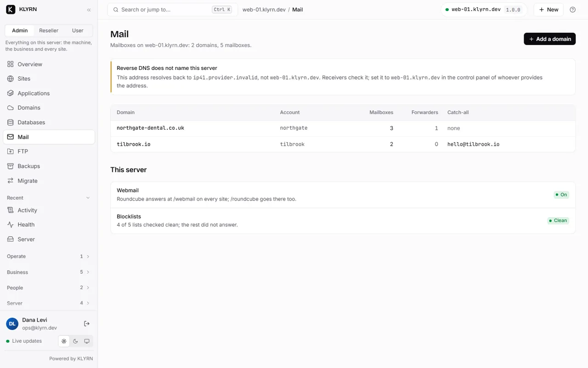The width and height of the screenshot is (588, 368).
Task: Click the Powered by KLYRN text
Action: [x=71, y=359]
